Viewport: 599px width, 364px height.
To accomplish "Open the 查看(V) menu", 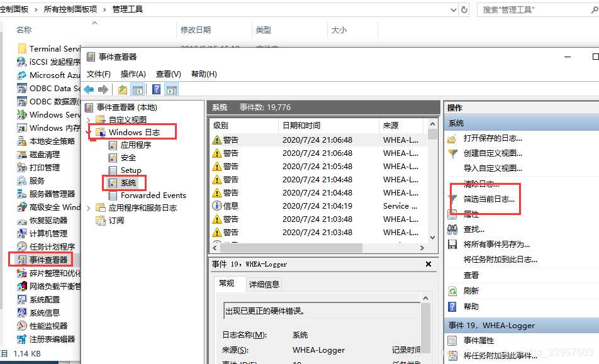I will click(x=167, y=74).
